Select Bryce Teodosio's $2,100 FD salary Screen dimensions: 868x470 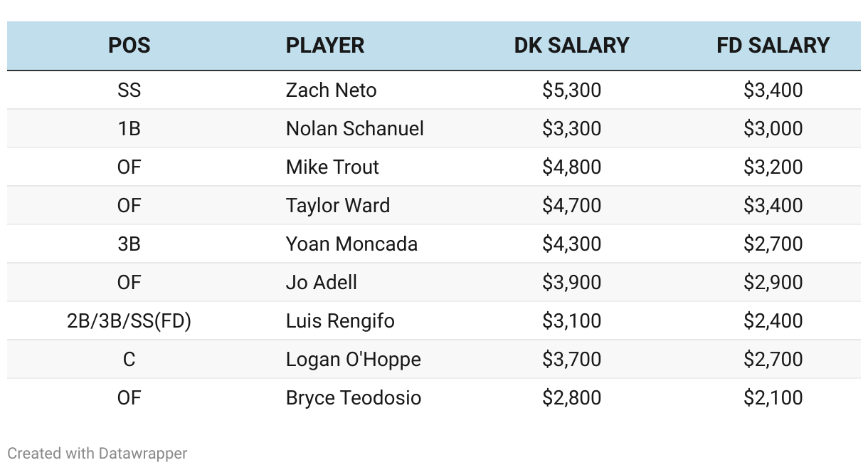(773, 398)
